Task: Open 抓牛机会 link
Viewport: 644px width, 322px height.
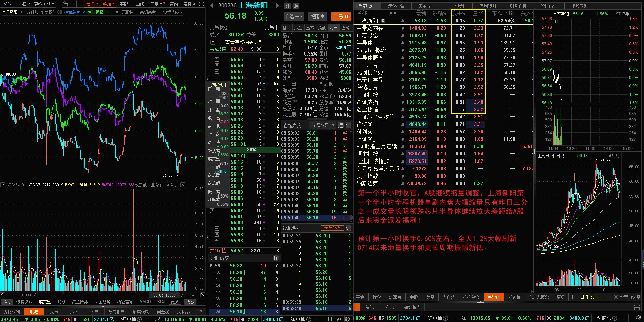Action: (x=593, y=297)
